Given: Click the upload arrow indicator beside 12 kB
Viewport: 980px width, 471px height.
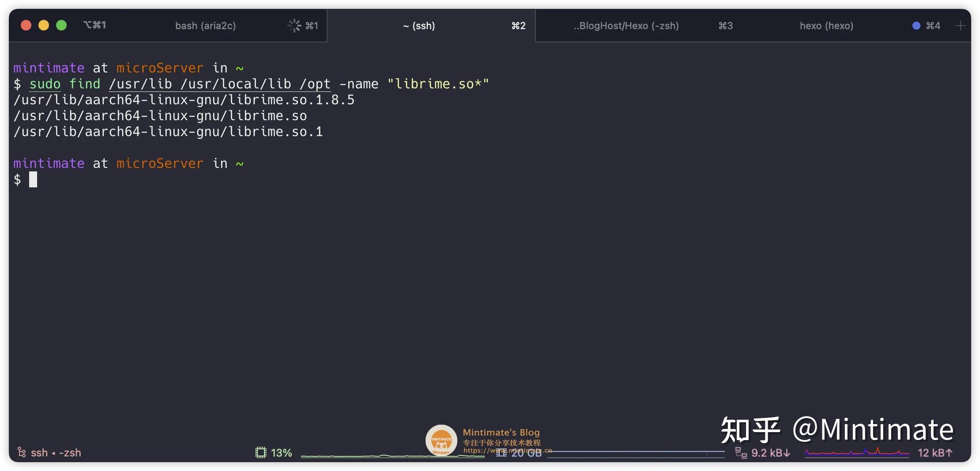Looking at the screenshot, I should 950,452.
